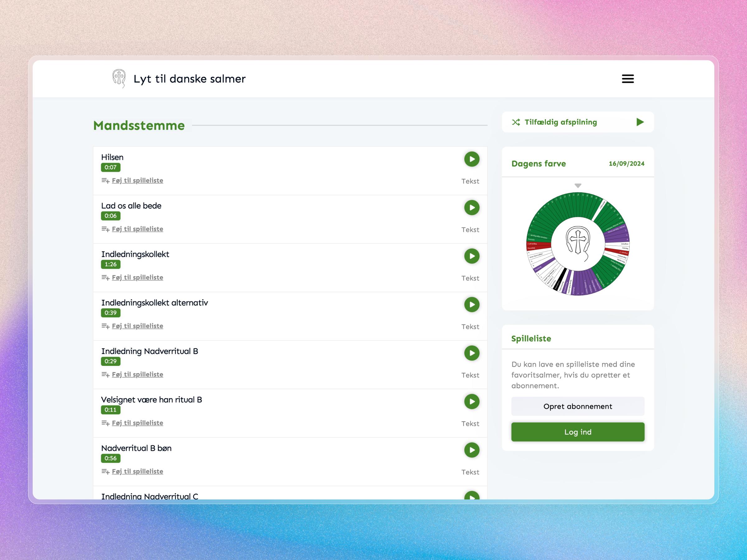Screen dimensions: 747x560
Task: Start playback of Indledningskollekt
Action: [x=472, y=256]
